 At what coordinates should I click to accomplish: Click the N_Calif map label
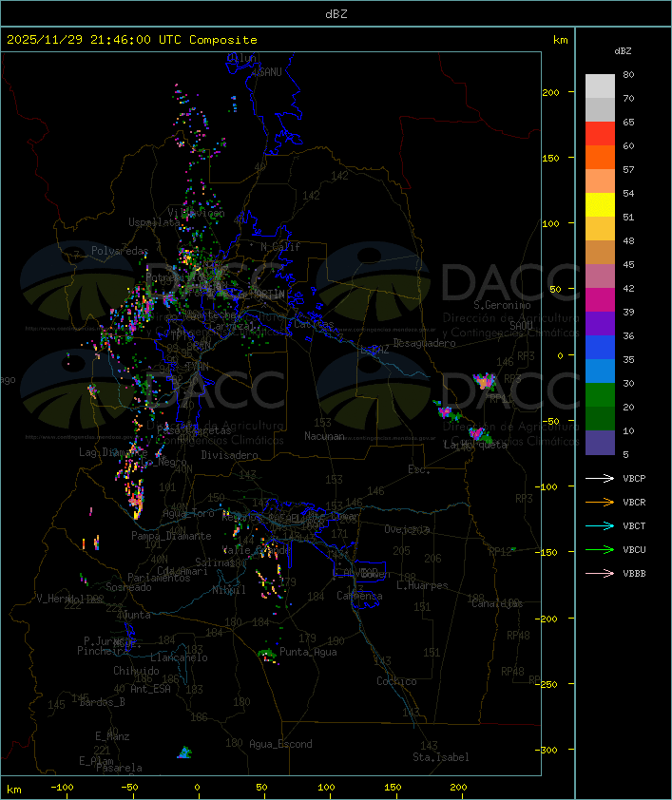280,246
